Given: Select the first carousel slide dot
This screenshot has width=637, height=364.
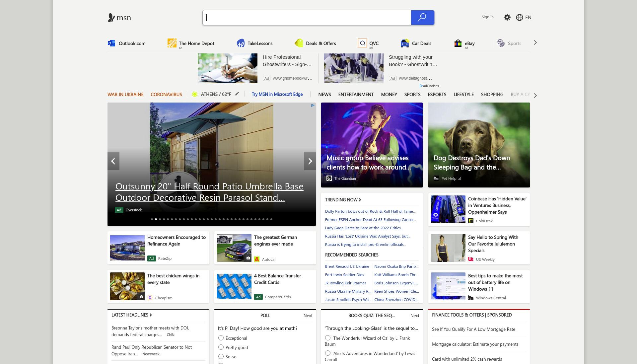Looking at the screenshot, I should pos(152,219).
